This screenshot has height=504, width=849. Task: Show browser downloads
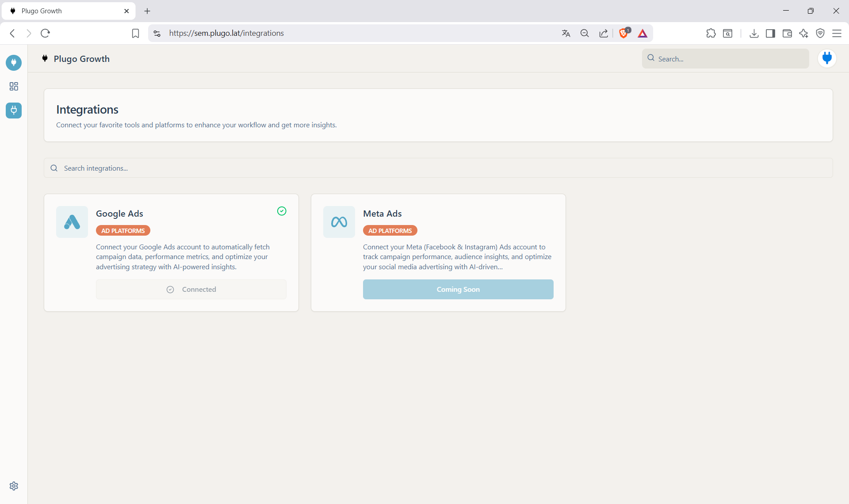(x=754, y=33)
